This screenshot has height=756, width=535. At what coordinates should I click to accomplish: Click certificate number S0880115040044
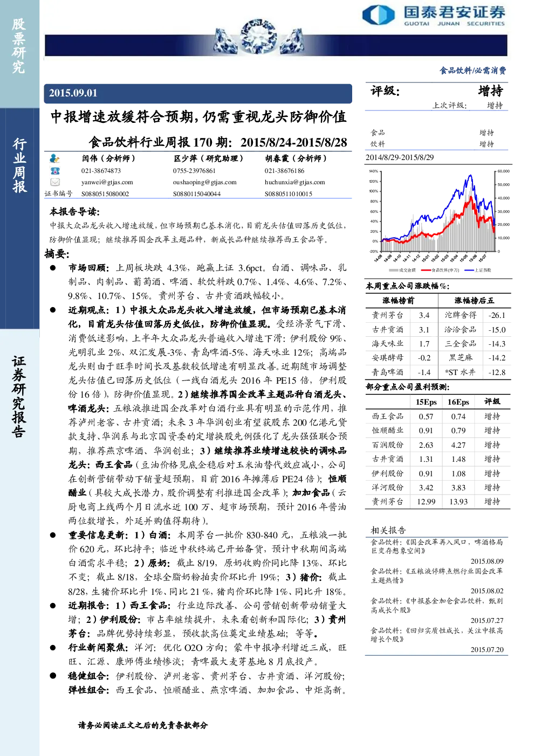coord(197,194)
